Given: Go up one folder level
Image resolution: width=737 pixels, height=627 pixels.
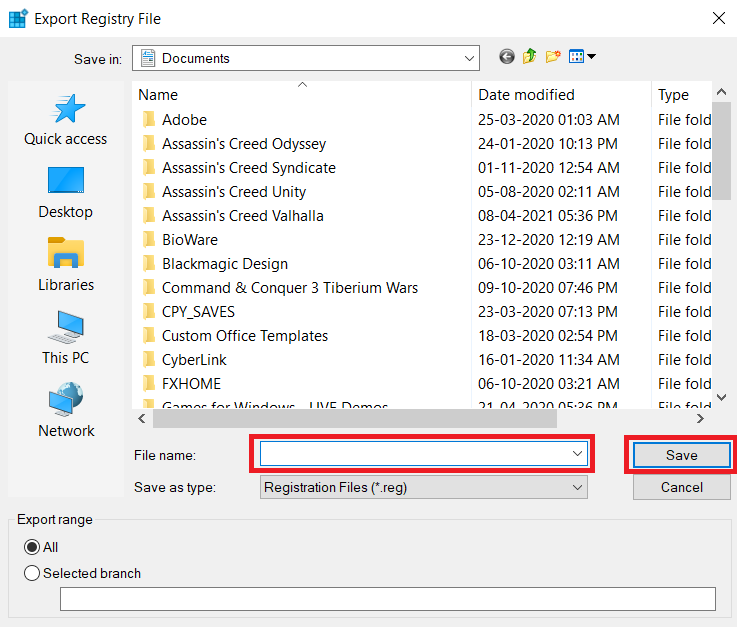Looking at the screenshot, I should tap(530, 58).
